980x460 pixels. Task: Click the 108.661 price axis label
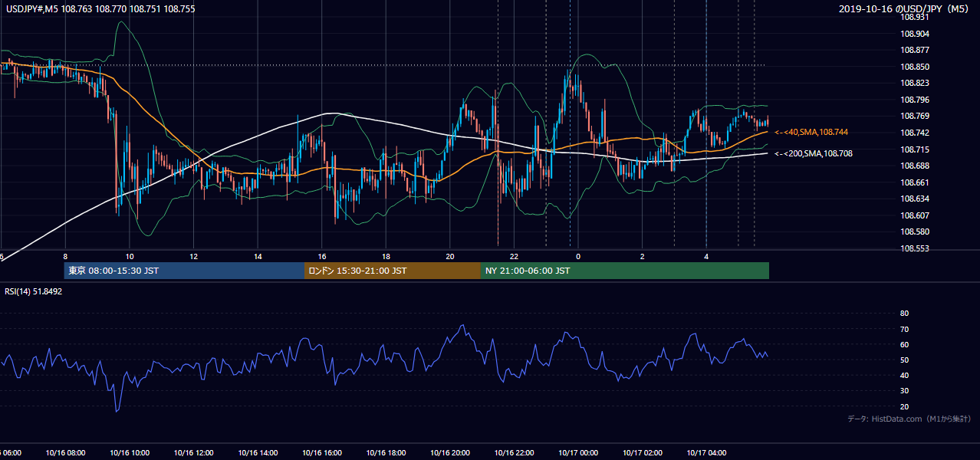[916, 182]
